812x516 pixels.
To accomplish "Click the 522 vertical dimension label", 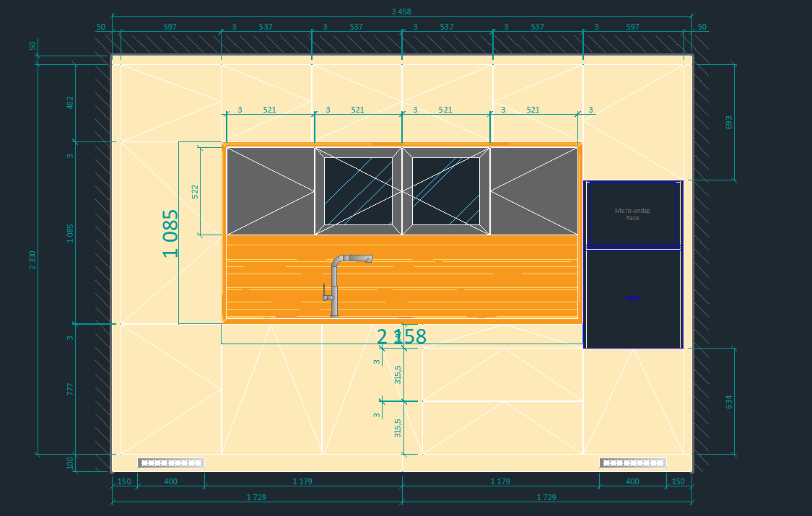I will pos(195,191).
